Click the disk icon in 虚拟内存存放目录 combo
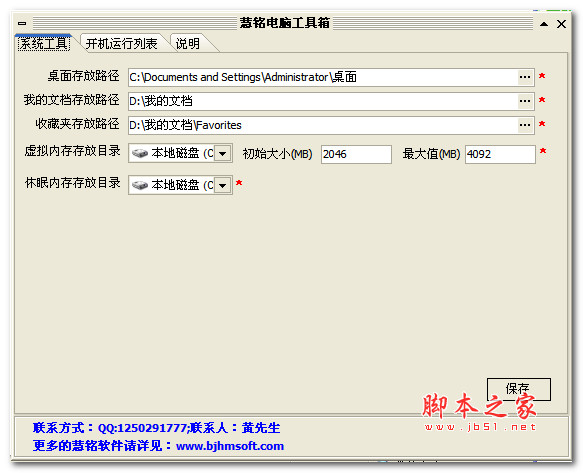This screenshot has height=473, width=583. click(x=140, y=153)
